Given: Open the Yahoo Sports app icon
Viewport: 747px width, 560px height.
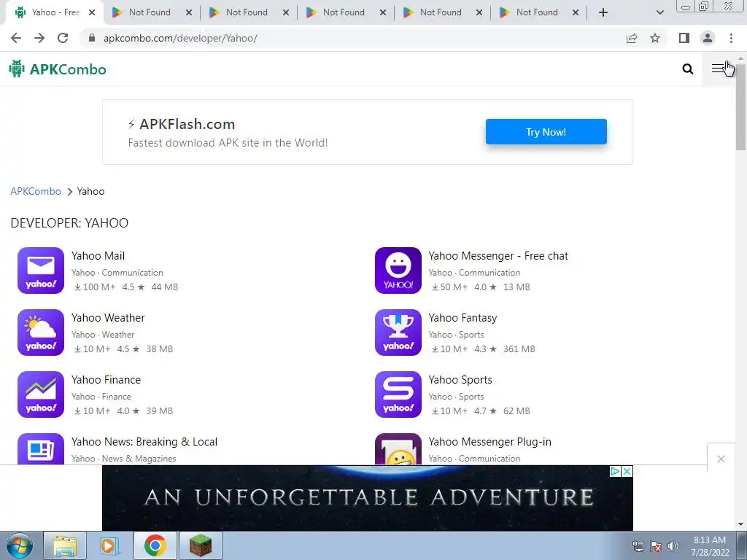Looking at the screenshot, I should click(398, 394).
